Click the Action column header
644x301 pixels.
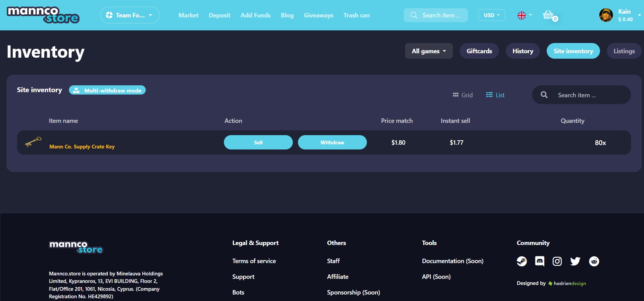tap(233, 120)
